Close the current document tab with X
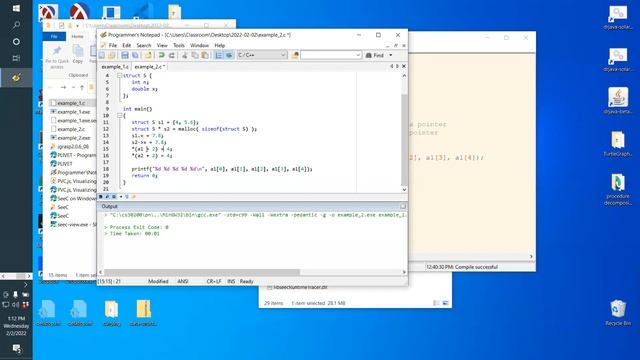The width and height of the screenshot is (640, 360). (x=404, y=66)
